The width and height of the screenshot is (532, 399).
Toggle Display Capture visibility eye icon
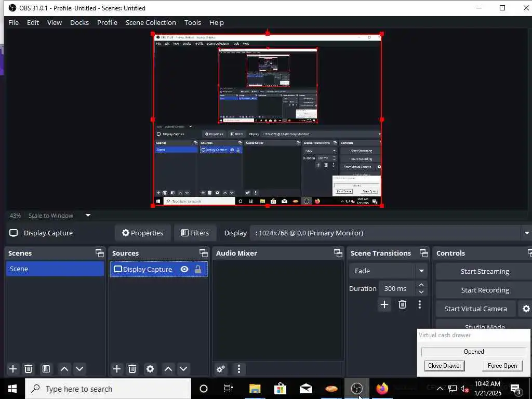pyautogui.click(x=184, y=270)
